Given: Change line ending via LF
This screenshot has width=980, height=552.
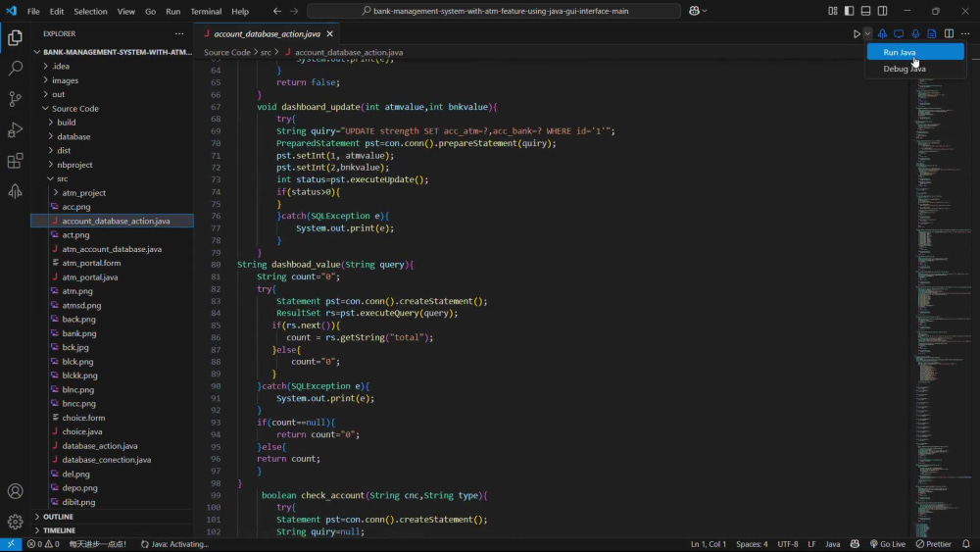Looking at the screenshot, I should click(x=811, y=544).
